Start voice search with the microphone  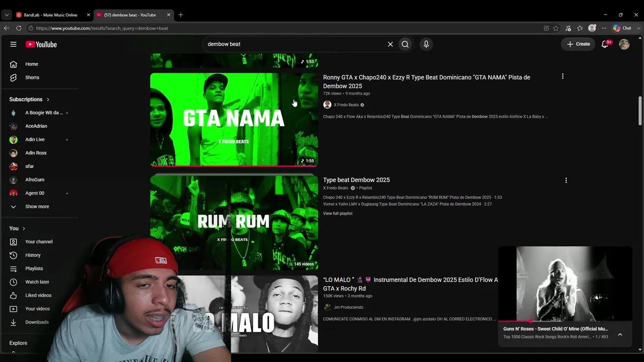pyautogui.click(x=426, y=44)
